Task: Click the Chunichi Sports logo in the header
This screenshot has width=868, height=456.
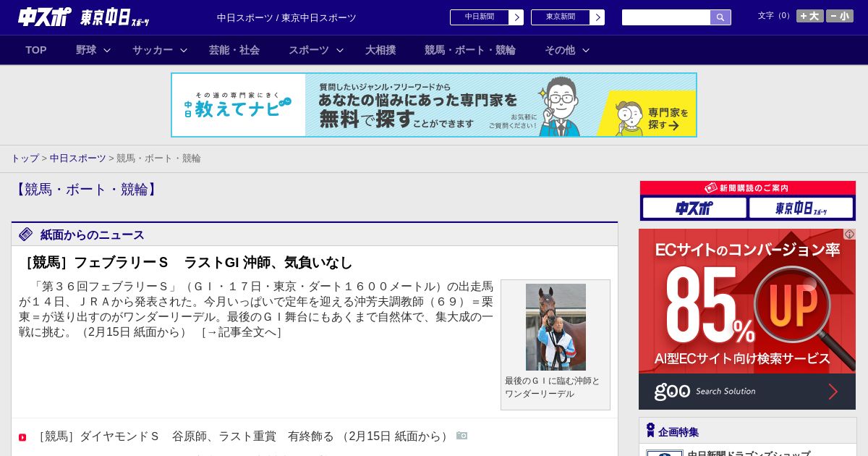Action: tap(45, 17)
